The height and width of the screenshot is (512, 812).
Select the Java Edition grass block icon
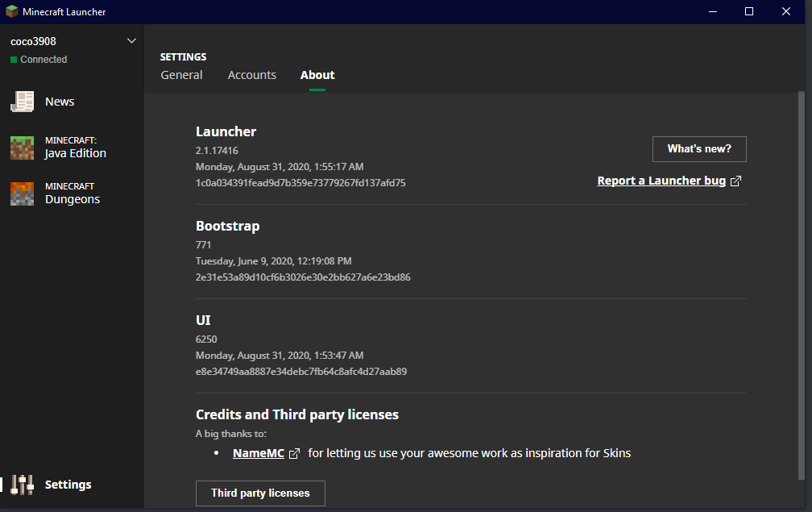pos(23,148)
